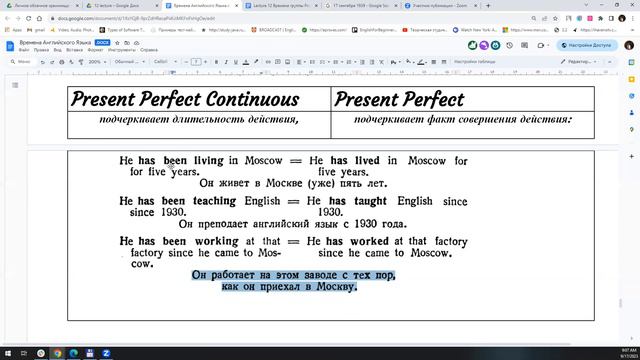Viewport: 640px width, 360px height.
Task: Open the paragraph style dropdown
Action: tap(129, 62)
